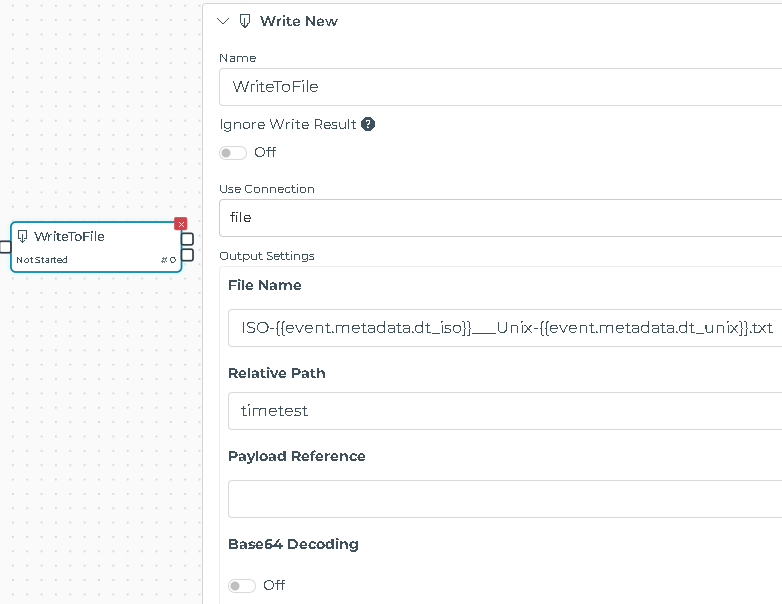Click the empty Payload Reference field
The height and width of the screenshot is (604, 782).
(506, 499)
